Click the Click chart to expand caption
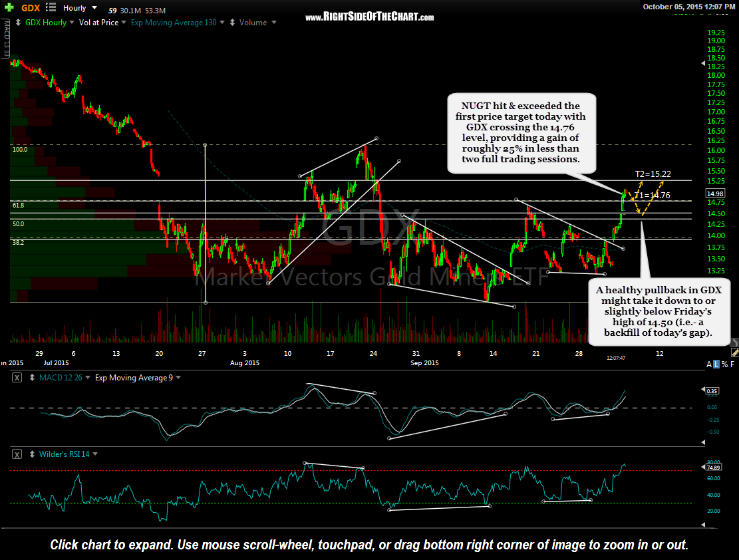This screenshot has width=739, height=560. pos(370,545)
